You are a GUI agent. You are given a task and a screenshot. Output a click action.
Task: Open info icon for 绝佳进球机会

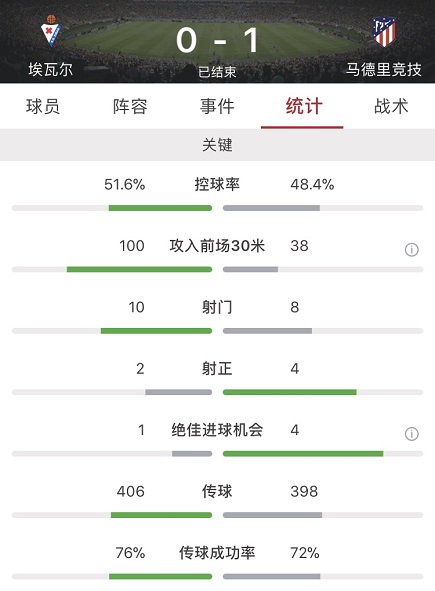(412, 434)
